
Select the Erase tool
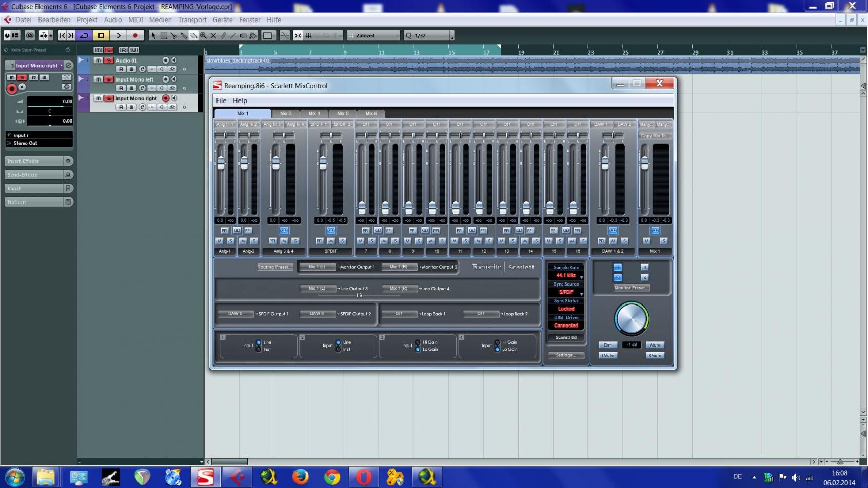tap(193, 35)
